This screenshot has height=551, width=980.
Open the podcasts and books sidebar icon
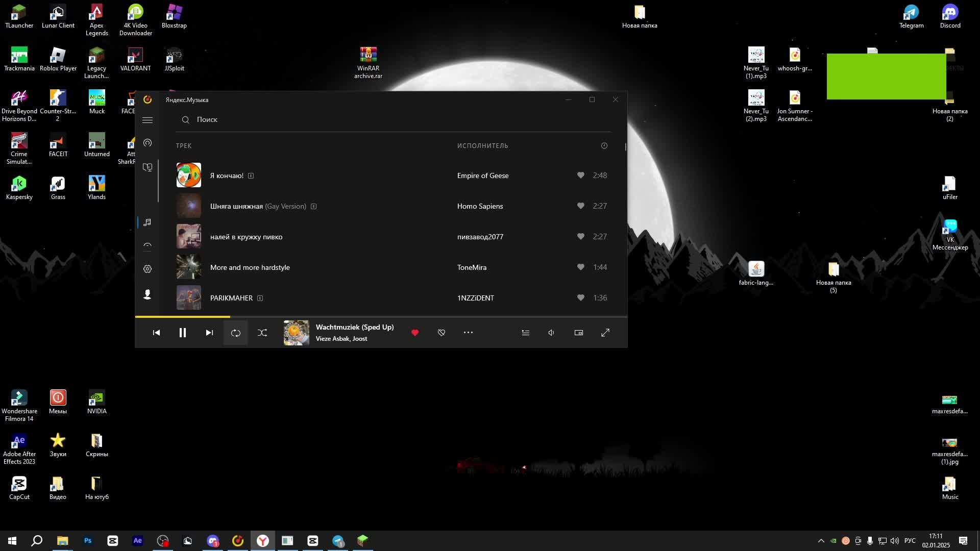coord(148,167)
